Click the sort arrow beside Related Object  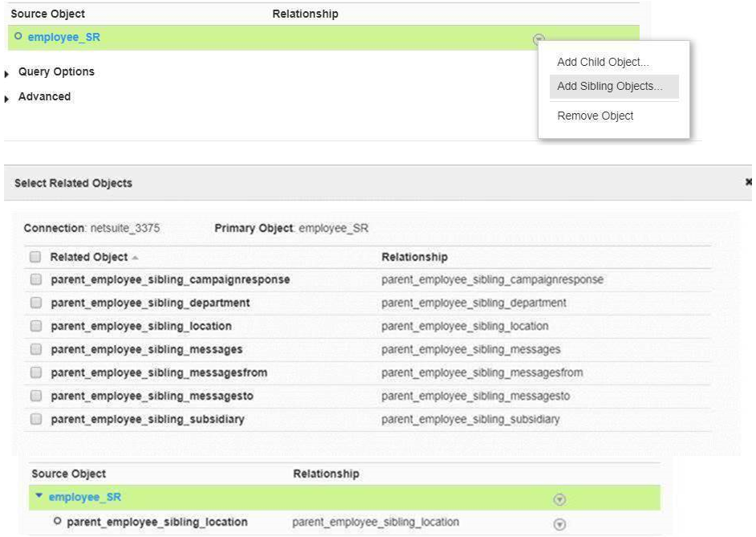[x=135, y=258]
